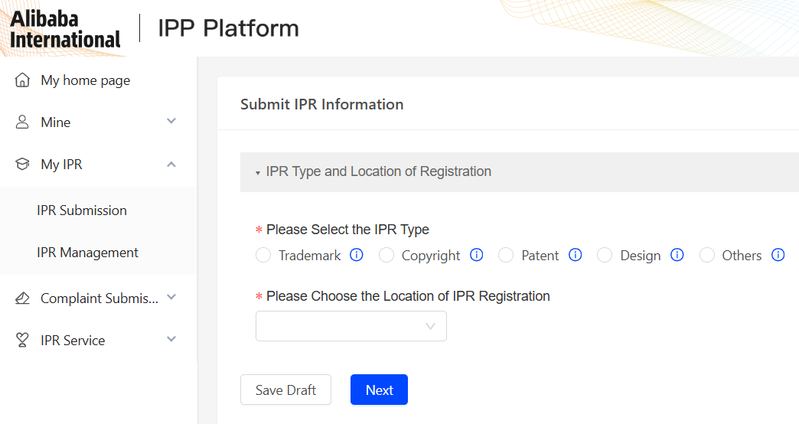This screenshot has height=424, width=799.
Task: Select the Copyright radio button
Action: click(x=387, y=255)
